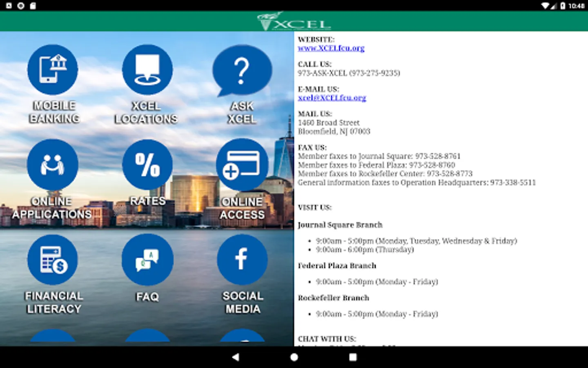Check the battery status icon
The image size is (588, 368).
click(563, 6)
